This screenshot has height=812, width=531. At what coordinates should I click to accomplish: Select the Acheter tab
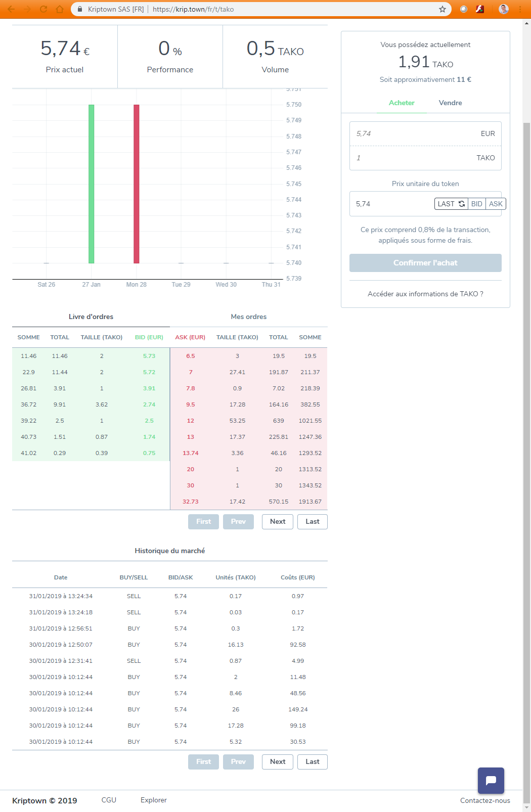coord(402,103)
